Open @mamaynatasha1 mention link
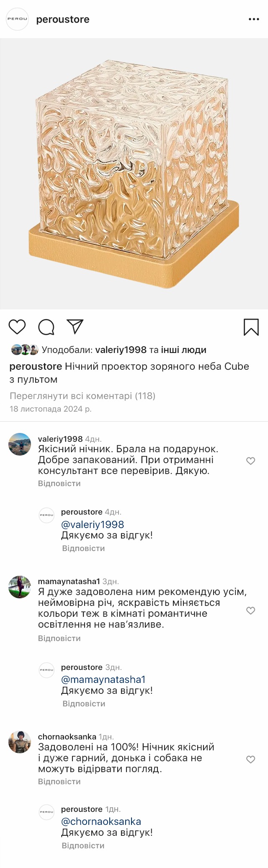 [x=103, y=679]
